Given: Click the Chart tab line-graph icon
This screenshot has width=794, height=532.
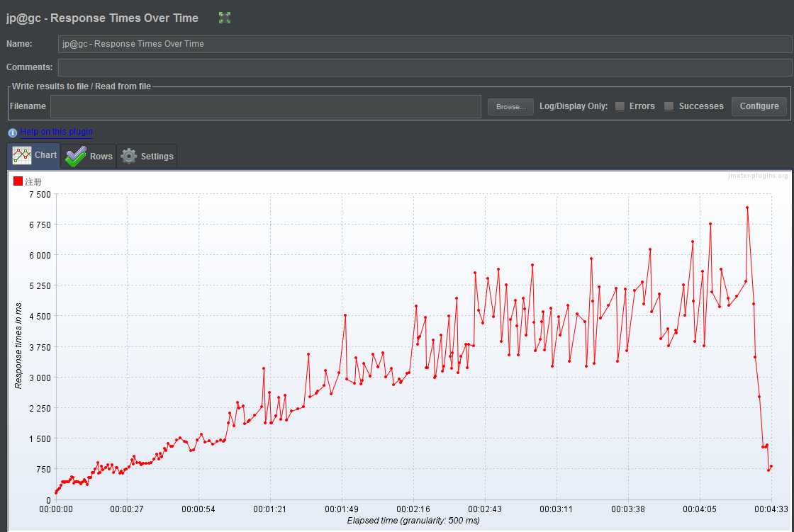Looking at the screenshot, I should [22, 155].
